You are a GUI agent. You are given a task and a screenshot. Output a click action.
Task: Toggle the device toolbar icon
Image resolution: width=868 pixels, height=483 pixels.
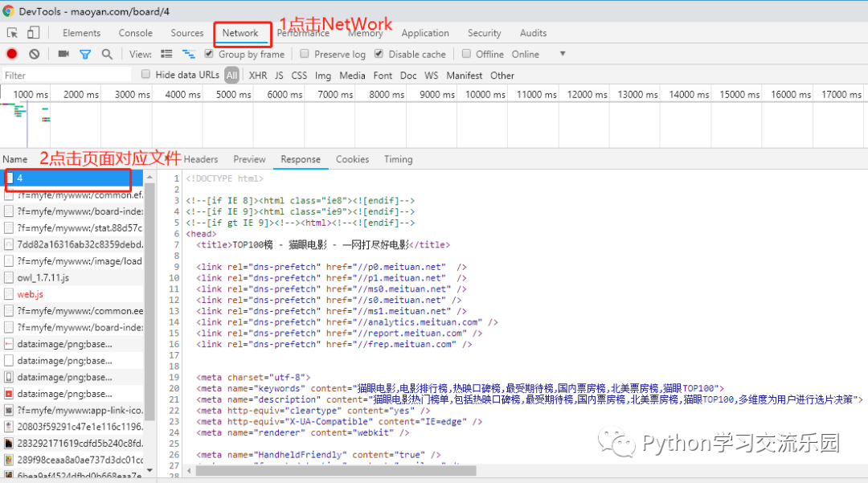33,33
